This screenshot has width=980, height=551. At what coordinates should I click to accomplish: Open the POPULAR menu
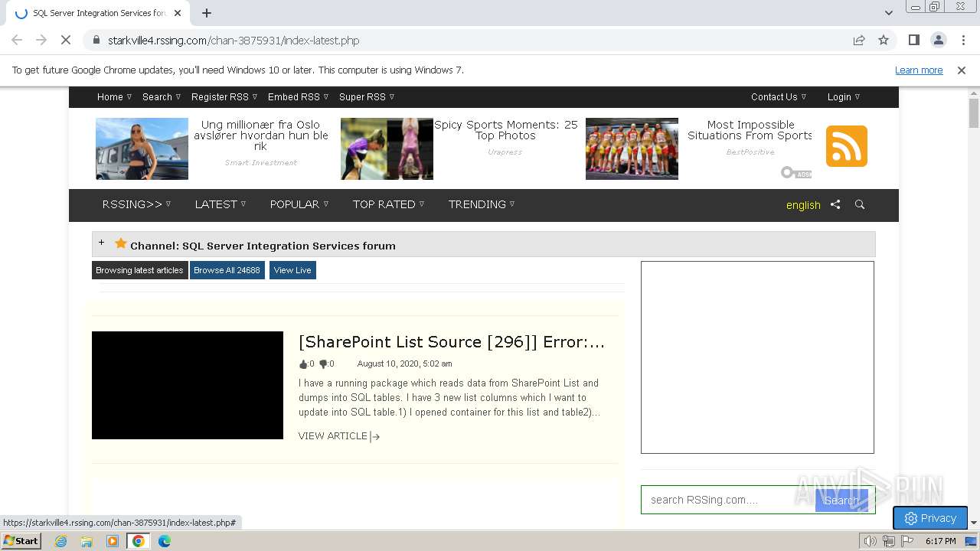(x=299, y=204)
